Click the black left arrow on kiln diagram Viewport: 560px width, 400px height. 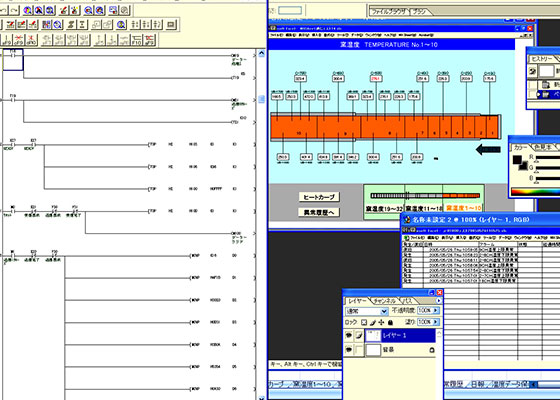point(488,149)
